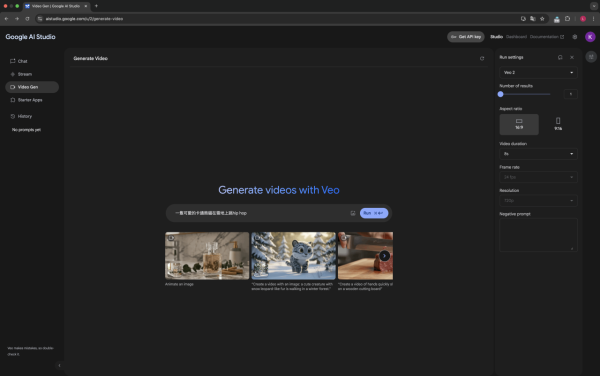
Task: Click the browser forward arrow
Action: 17,19
